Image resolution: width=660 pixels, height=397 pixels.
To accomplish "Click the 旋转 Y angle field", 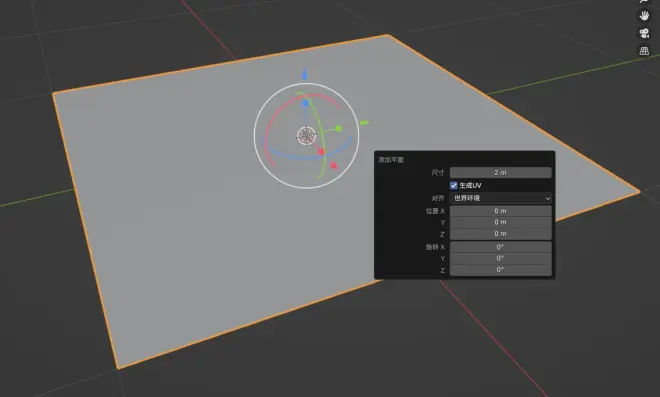I will 500,258.
